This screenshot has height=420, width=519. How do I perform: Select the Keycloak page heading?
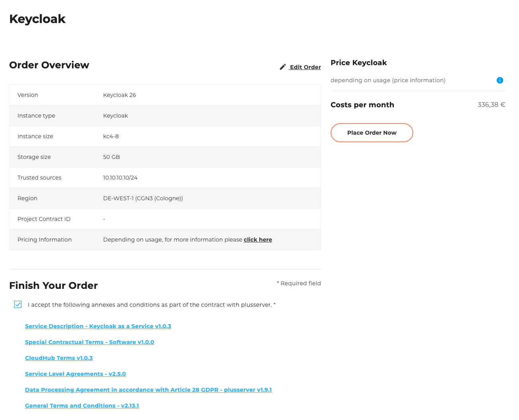pyautogui.click(x=37, y=19)
